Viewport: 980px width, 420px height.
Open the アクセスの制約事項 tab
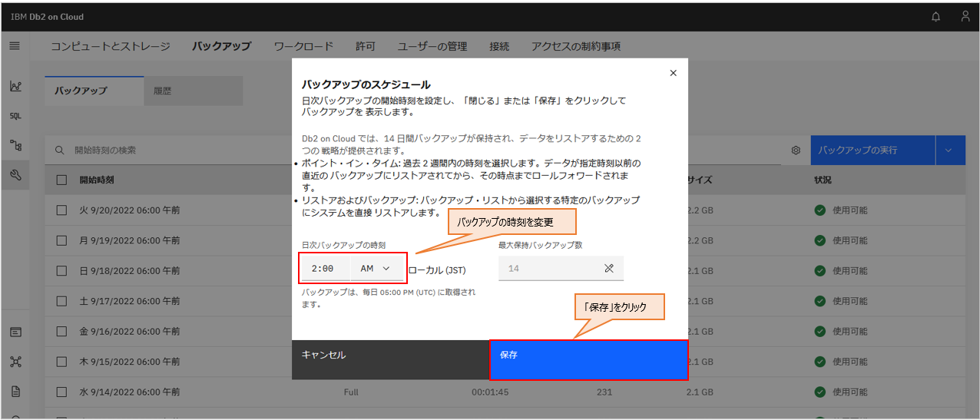tap(576, 46)
